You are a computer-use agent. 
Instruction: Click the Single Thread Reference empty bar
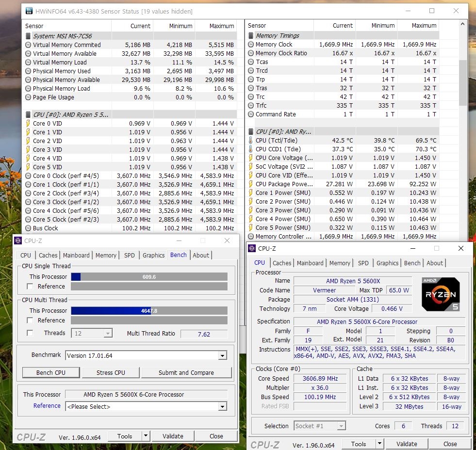[149, 287]
